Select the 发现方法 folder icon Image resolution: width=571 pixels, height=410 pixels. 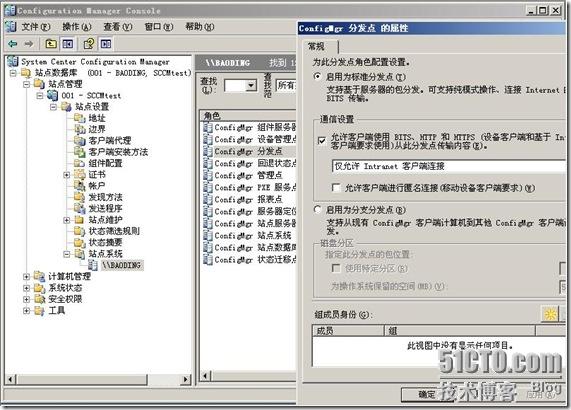pyautogui.click(x=79, y=197)
